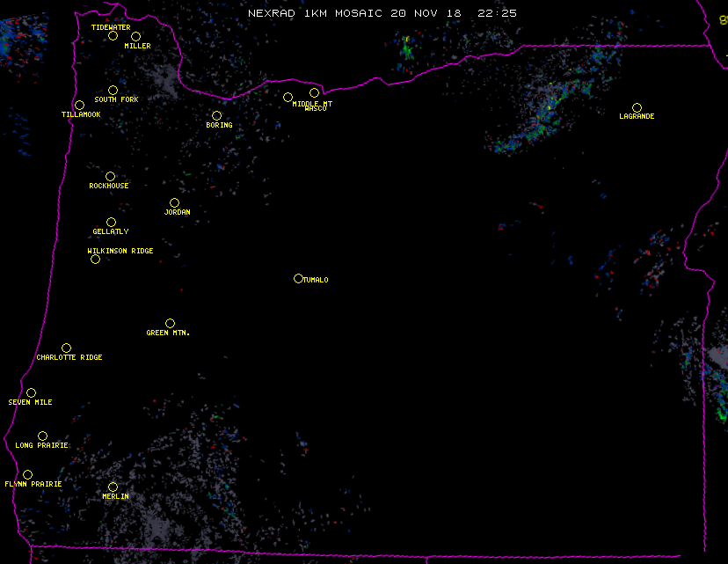Click the Wilkinson Ridge station marker
This screenshot has height=564, width=728.
pos(95,260)
